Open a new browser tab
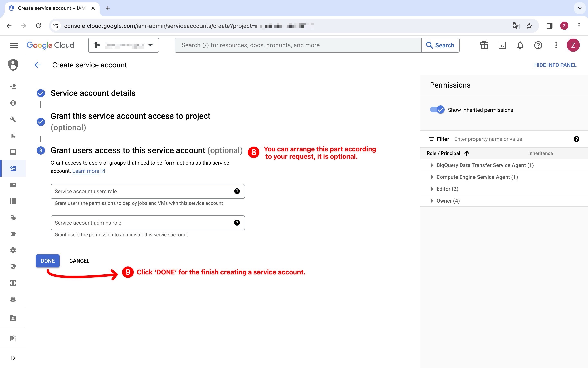Viewport: 588px width, 368px height. point(108,8)
